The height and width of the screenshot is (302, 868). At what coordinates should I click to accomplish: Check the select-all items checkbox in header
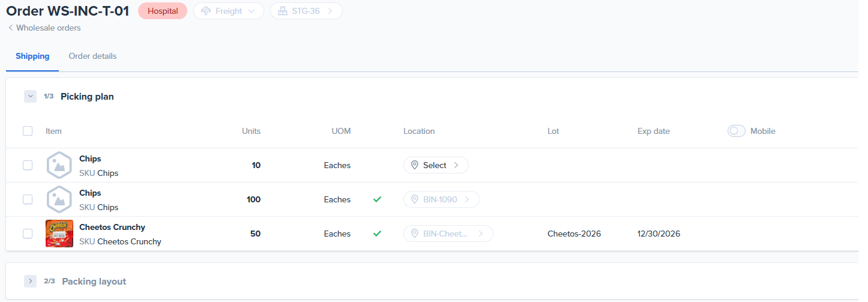[x=28, y=131]
